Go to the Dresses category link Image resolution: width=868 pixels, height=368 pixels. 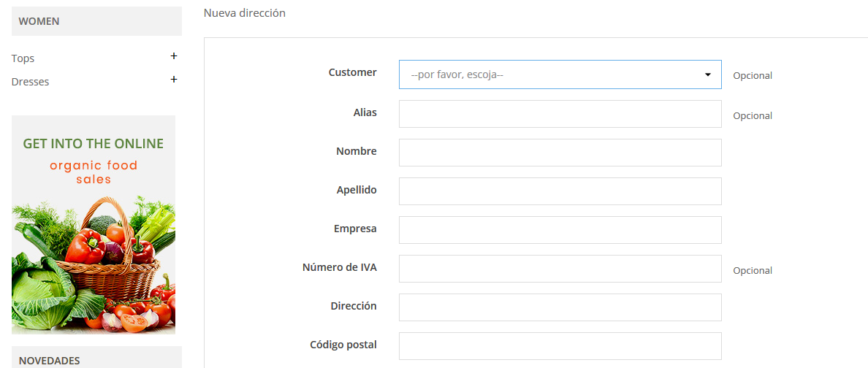tap(31, 82)
